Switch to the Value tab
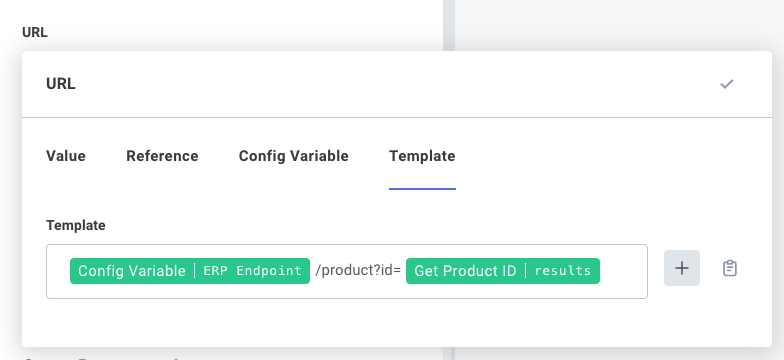The image size is (784, 360). click(66, 156)
